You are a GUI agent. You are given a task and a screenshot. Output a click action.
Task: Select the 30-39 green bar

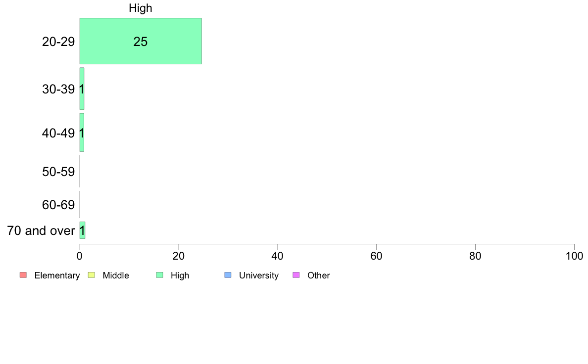coord(82,89)
